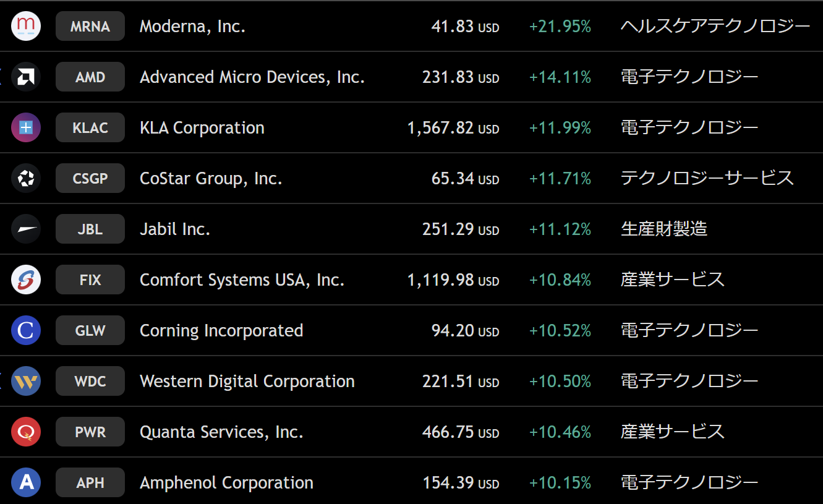
Task: Open the 生産財製造 sector link
Action: pos(664,229)
